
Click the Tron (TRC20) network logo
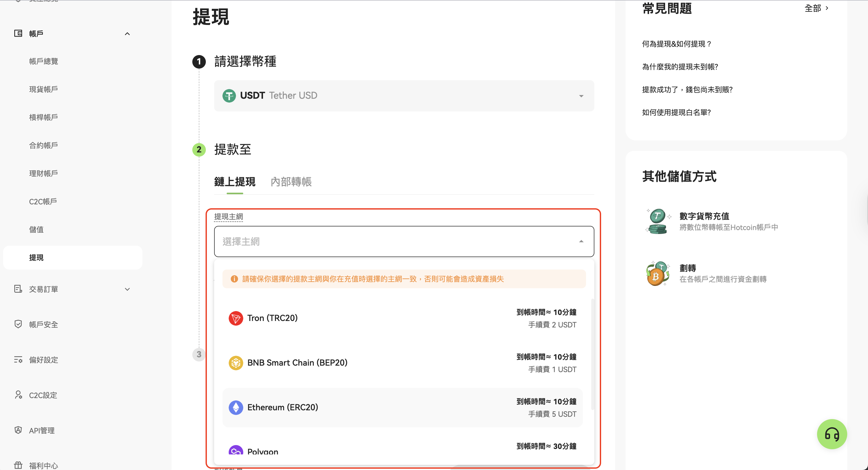pyautogui.click(x=235, y=318)
